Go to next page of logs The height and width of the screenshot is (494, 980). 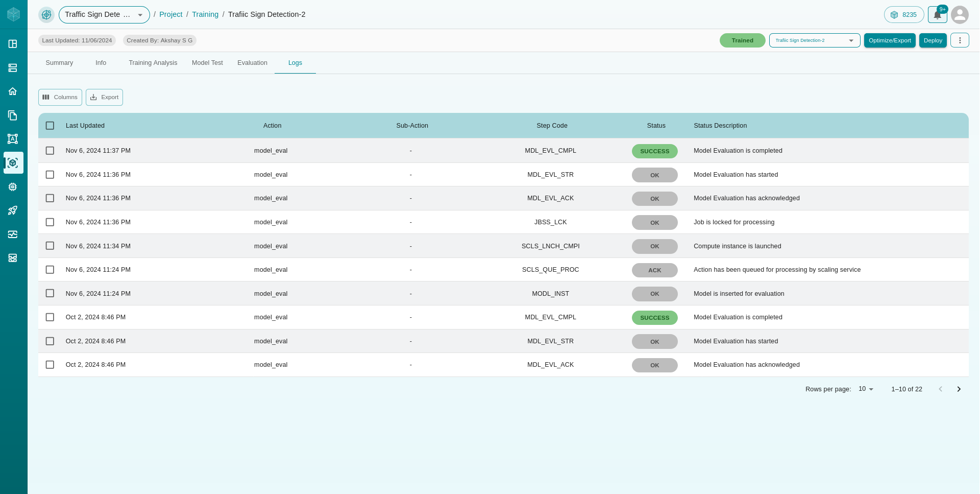coord(959,389)
